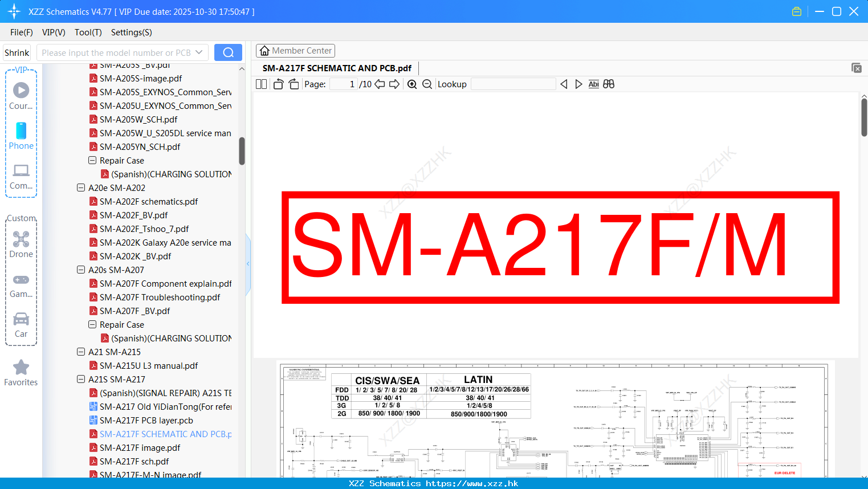Collapse the A21 SM-A215 node
The width and height of the screenshot is (868, 489).
coord(81,352)
